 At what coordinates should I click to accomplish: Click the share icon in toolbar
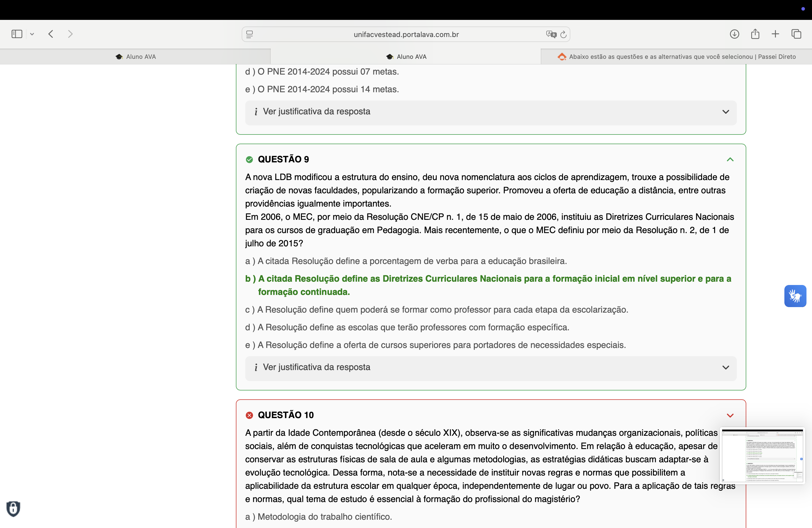click(755, 34)
